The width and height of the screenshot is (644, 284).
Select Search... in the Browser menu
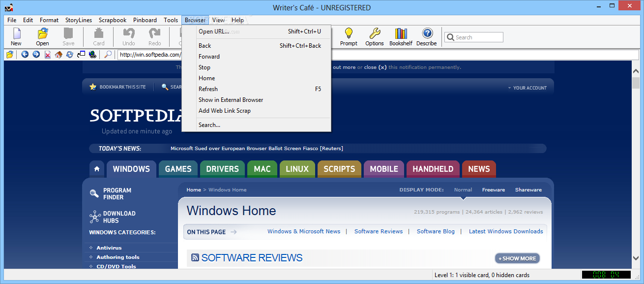tap(256, 125)
